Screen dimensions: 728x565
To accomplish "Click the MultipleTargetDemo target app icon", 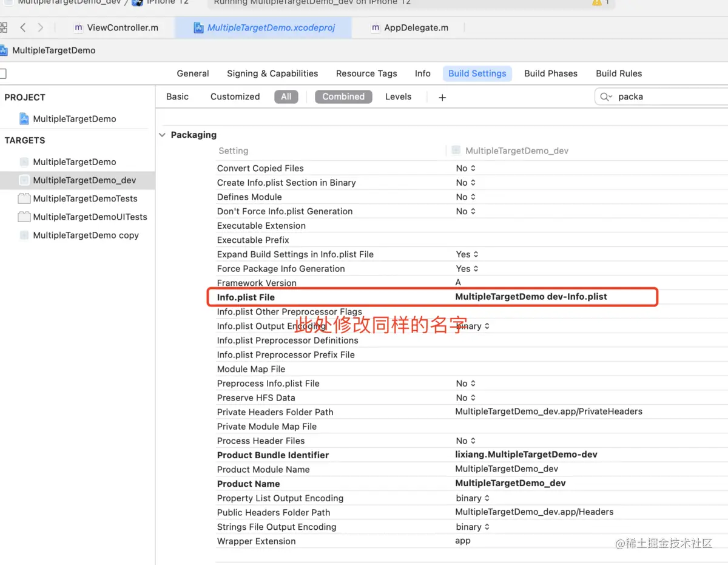I will [24, 162].
